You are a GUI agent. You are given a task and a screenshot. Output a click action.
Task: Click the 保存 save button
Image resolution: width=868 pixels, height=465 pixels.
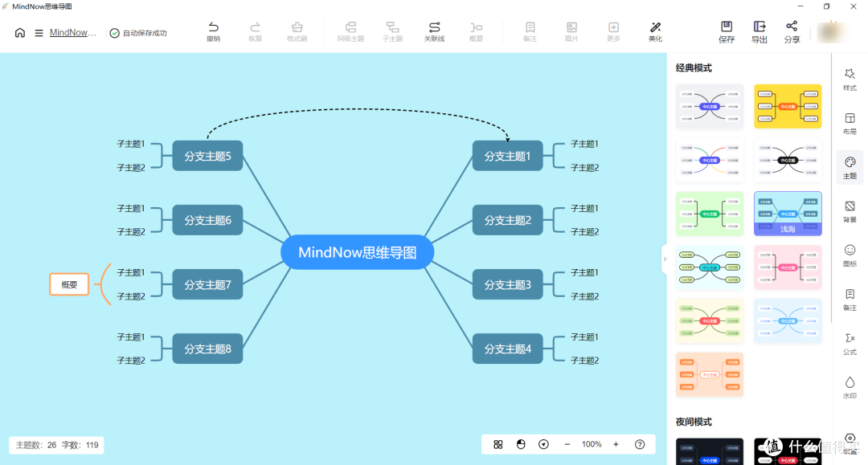pyautogui.click(x=727, y=33)
